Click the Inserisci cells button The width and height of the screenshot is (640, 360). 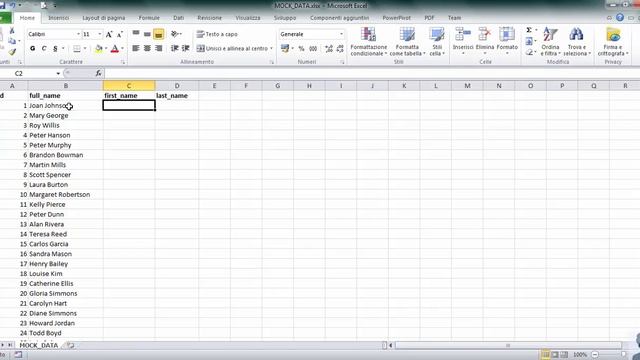coord(463,42)
